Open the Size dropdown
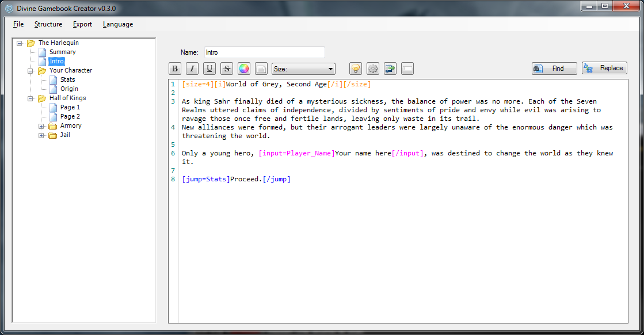The image size is (644, 335). click(x=303, y=69)
